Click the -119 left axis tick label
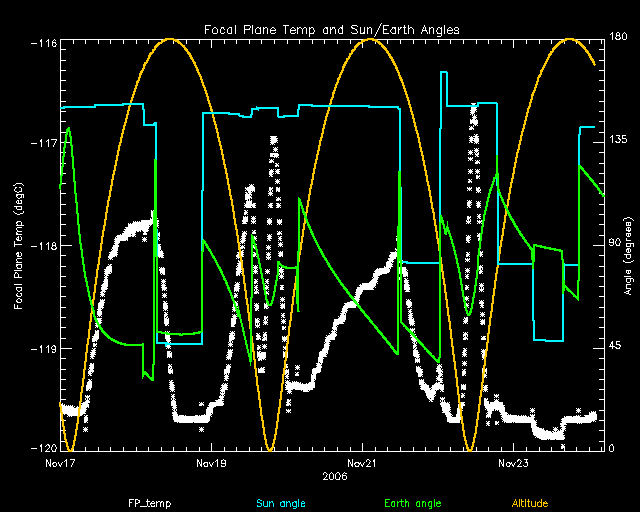This screenshot has height=512, width=640. coord(43,349)
